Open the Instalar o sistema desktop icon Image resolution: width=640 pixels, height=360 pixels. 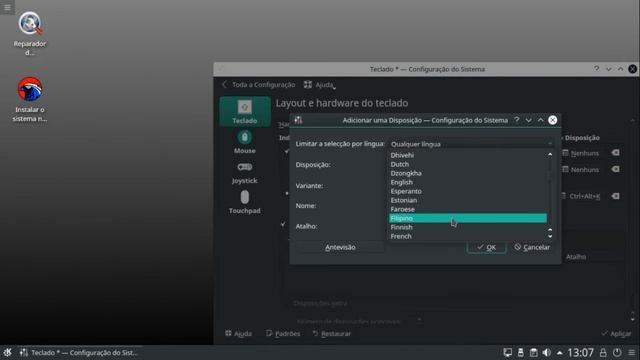coord(30,99)
